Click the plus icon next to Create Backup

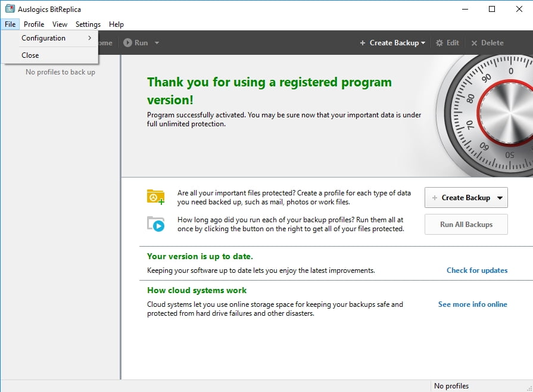pyautogui.click(x=363, y=42)
